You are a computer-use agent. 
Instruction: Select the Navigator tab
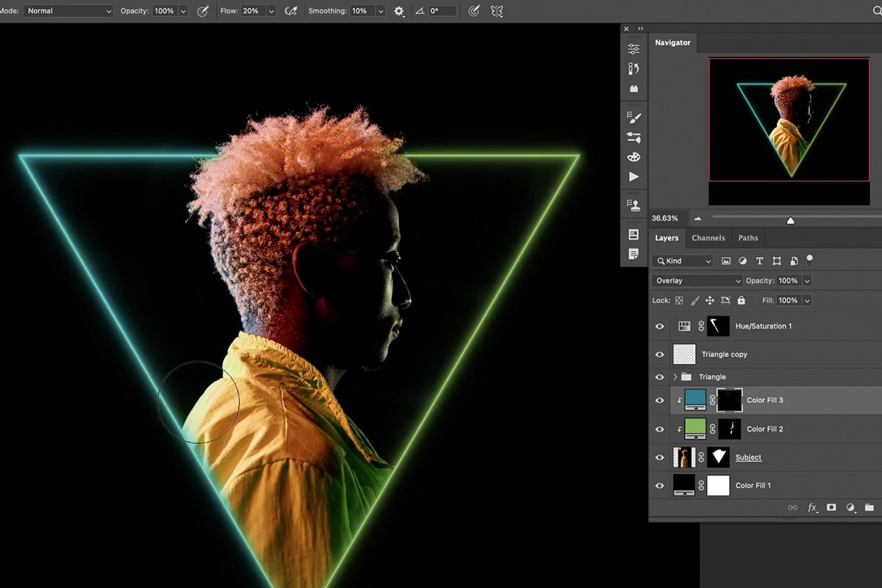click(673, 43)
